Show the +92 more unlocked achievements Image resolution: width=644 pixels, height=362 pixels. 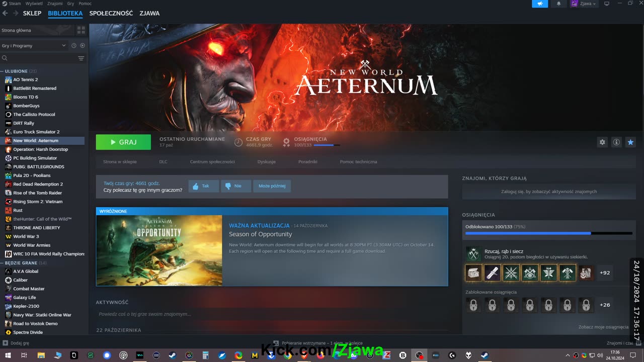click(605, 273)
